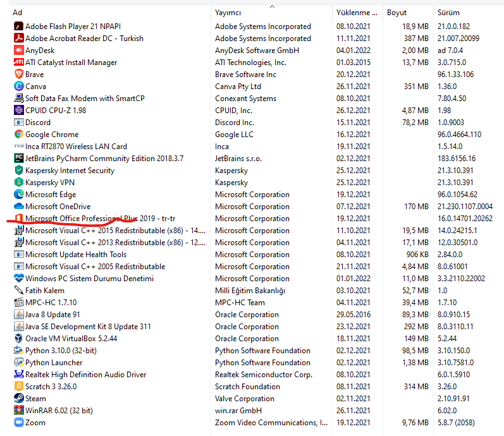Select the Steam icon
Viewport: 504px width, 436px height.
[18, 398]
